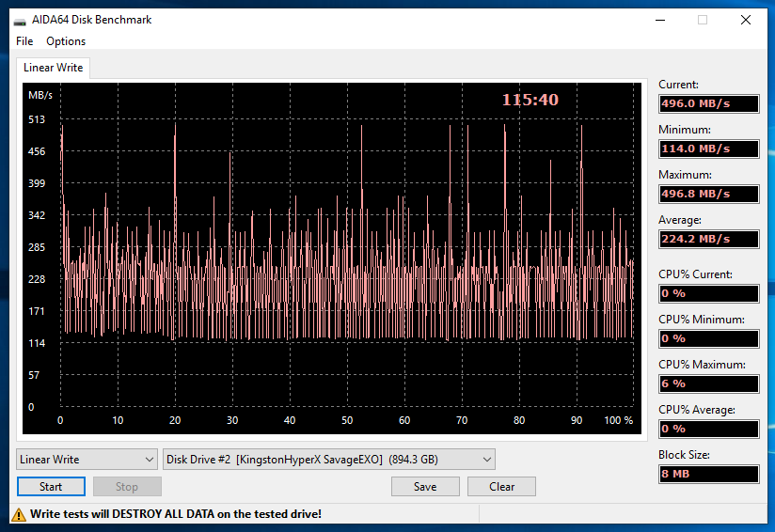Select the Linear Write tab
Screen dimensions: 775x532
point(53,68)
